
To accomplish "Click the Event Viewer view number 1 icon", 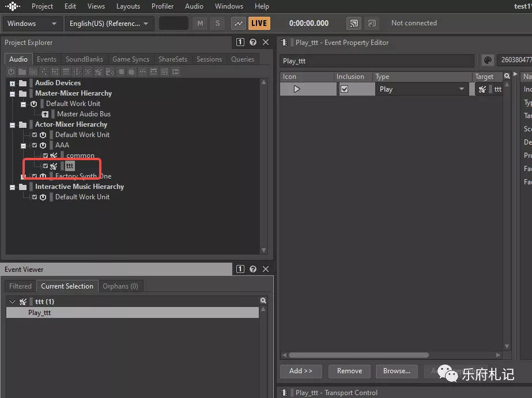I will [x=240, y=269].
